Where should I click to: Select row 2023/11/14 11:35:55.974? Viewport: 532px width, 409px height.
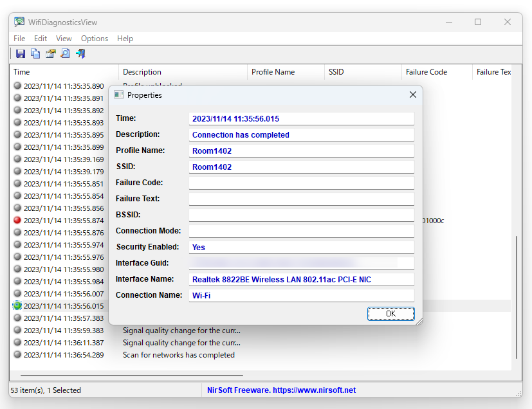tap(64, 245)
